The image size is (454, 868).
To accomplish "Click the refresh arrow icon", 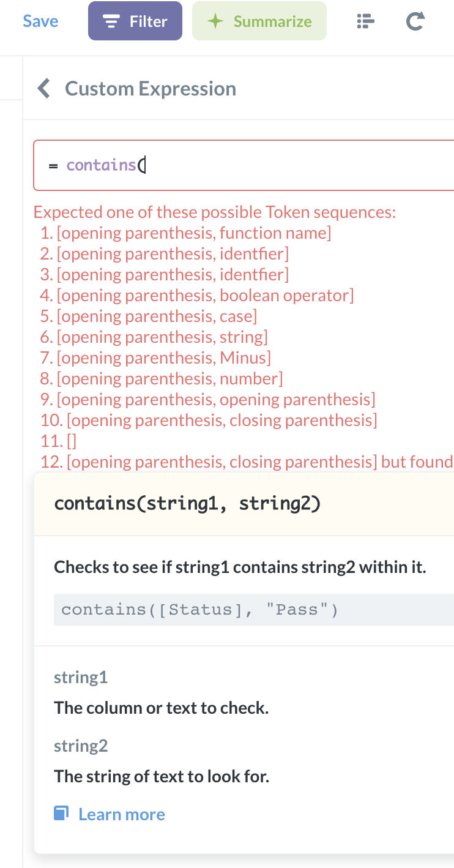I will tap(414, 20).
